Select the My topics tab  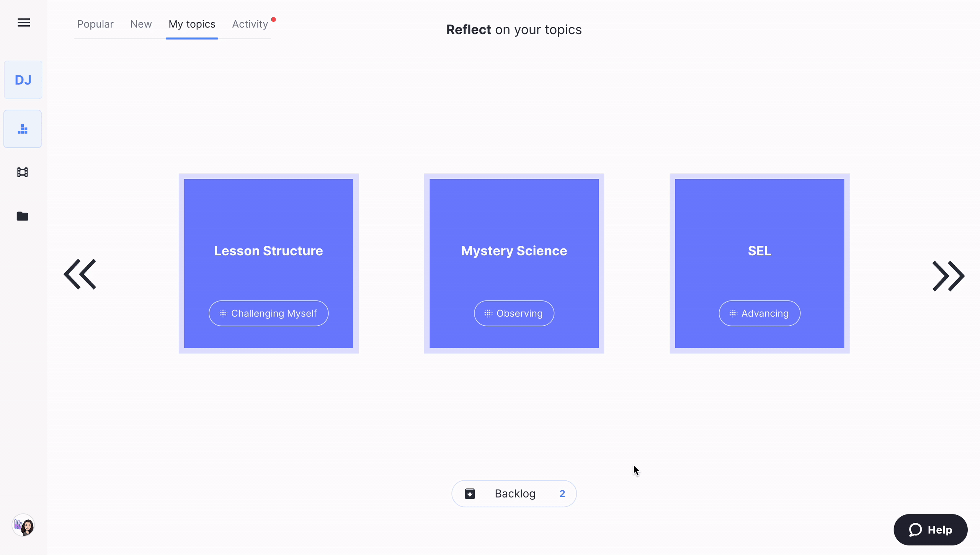pyautogui.click(x=192, y=24)
